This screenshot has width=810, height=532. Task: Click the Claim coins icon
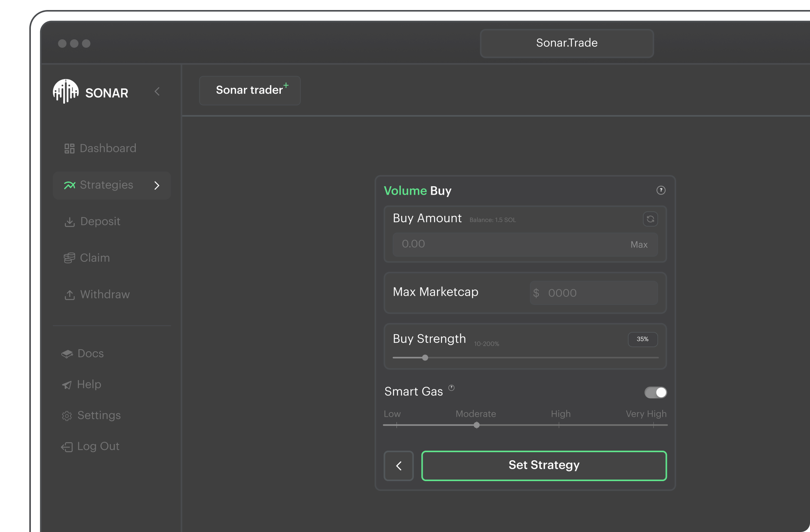tap(69, 258)
